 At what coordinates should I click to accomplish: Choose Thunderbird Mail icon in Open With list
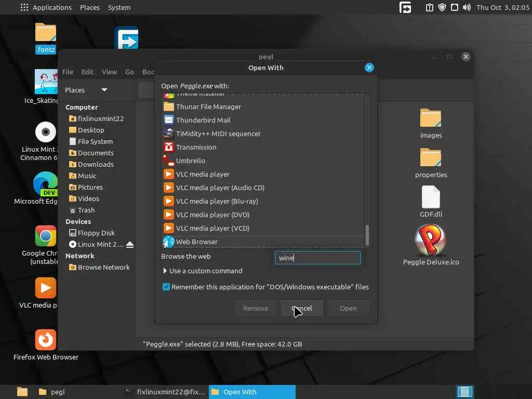click(169, 120)
